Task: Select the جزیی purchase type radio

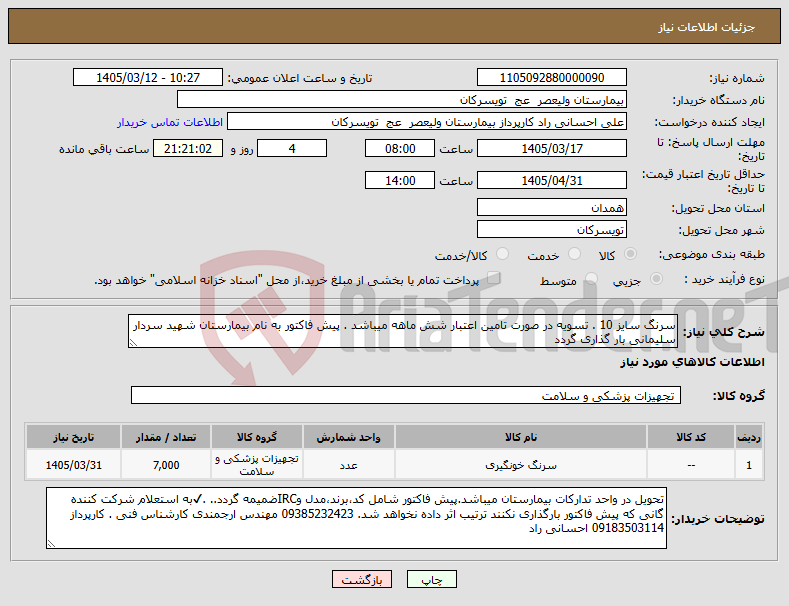Action: pos(656,279)
